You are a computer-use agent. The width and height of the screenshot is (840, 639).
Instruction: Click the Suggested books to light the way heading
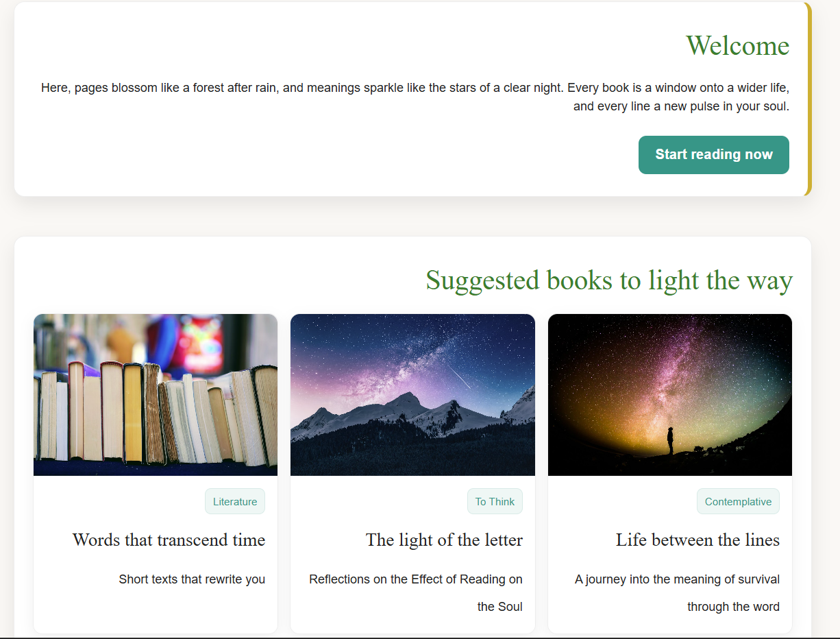(x=609, y=280)
